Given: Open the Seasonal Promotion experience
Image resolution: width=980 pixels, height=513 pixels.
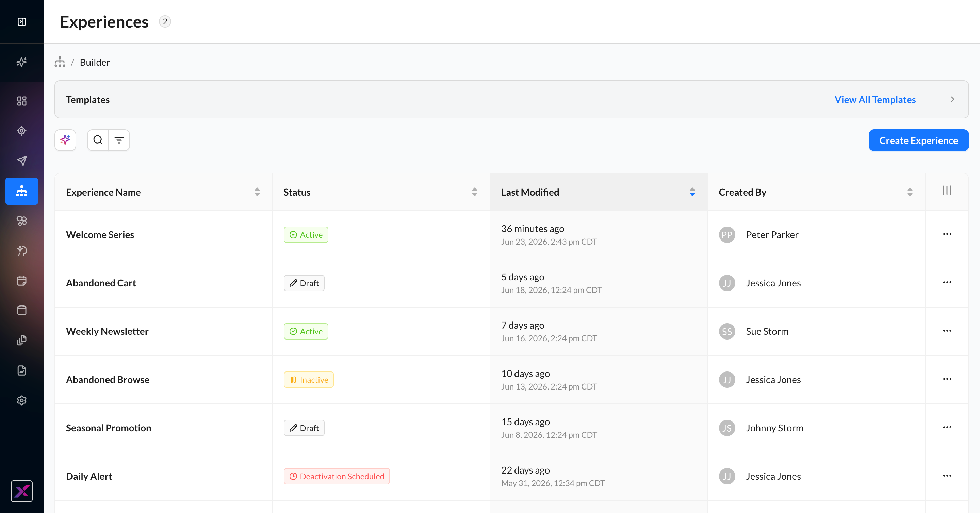Looking at the screenshot, I should tap(109, 428).
